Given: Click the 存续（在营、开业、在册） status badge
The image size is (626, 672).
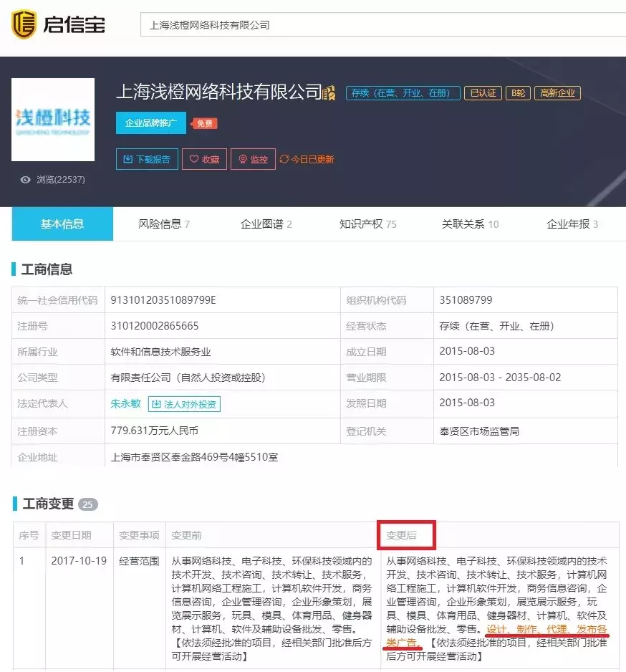Looking at the screenshot, I should point(403,93).
